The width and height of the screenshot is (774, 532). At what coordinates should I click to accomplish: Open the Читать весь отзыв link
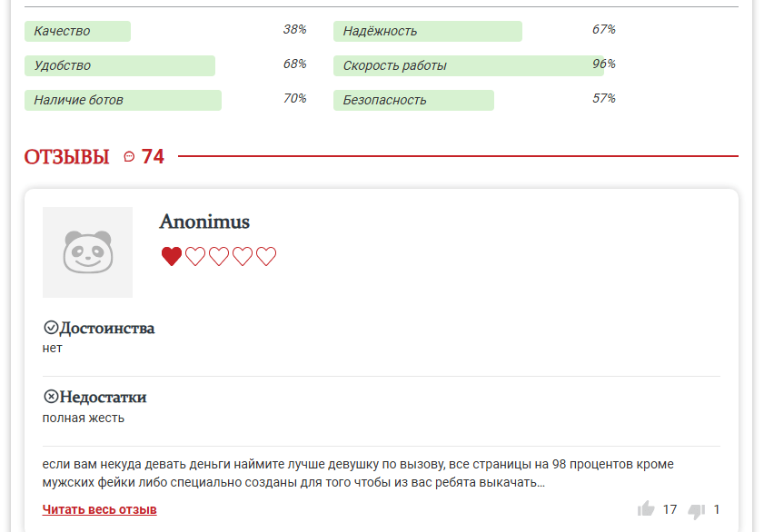(x=100, y=509)
